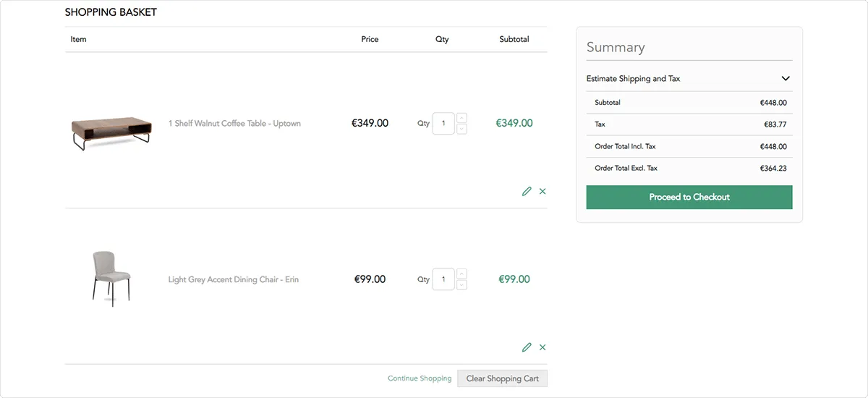Click the Estimate Shipping and Tax label
The image size is (868, 398).
click(633, 79)
